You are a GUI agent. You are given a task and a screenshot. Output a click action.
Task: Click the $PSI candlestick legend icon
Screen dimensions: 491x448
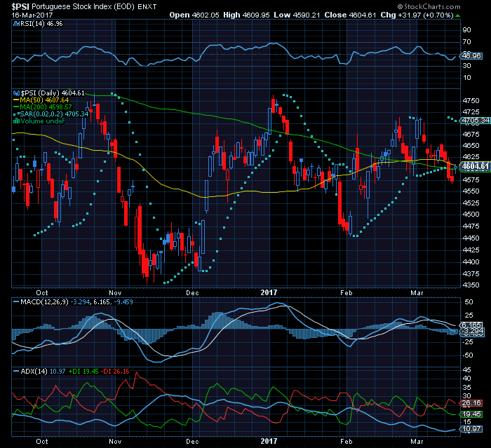(x=16, y=93)
